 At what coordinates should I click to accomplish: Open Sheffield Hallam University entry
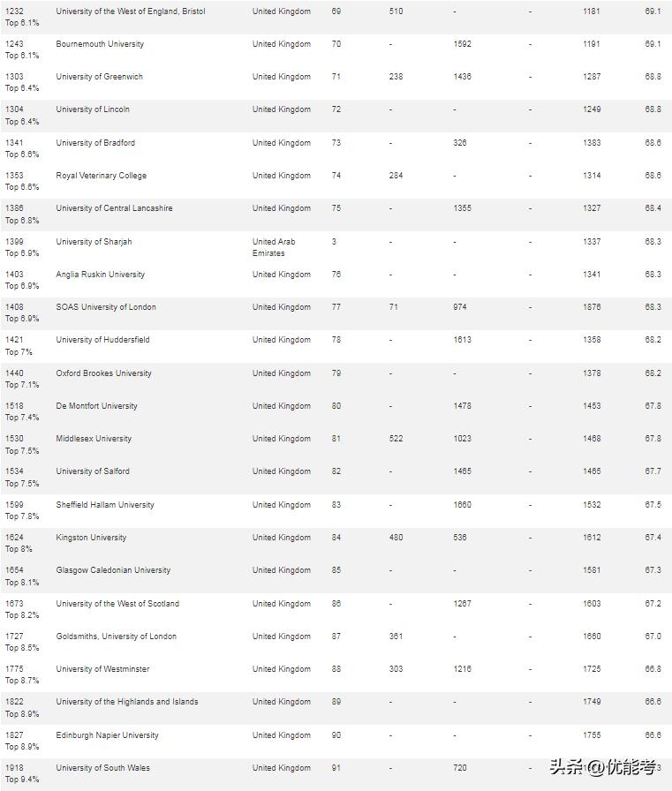tap(105, 505)
